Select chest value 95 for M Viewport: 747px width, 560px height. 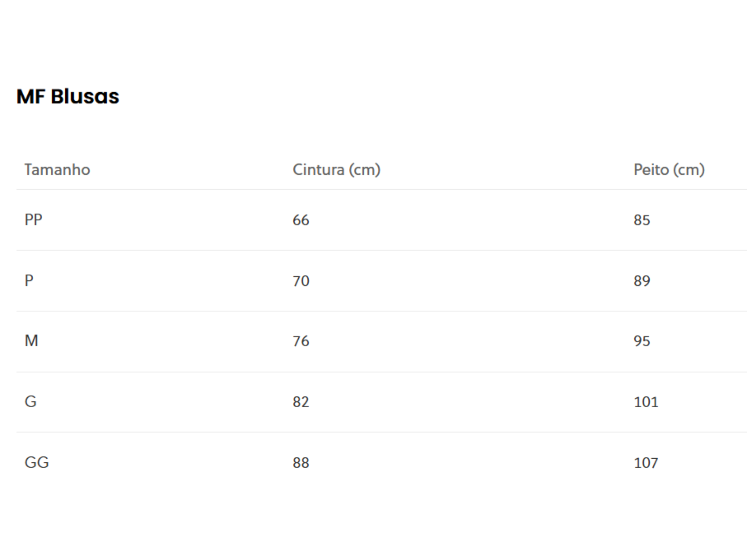(642, 341)
